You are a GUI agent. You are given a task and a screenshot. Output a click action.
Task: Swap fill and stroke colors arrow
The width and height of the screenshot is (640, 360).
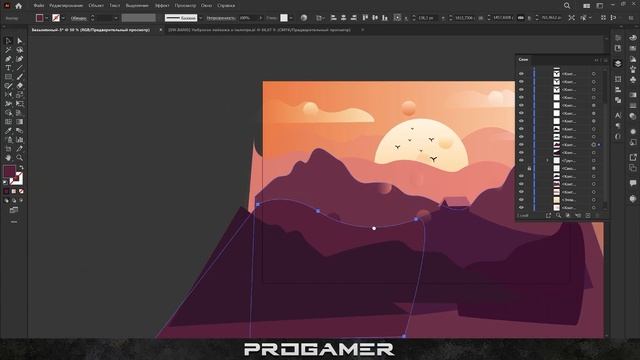pos(21,167)
